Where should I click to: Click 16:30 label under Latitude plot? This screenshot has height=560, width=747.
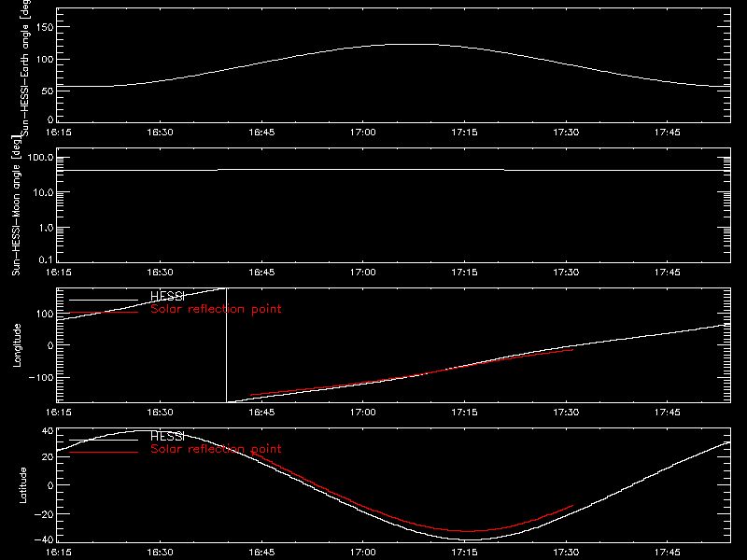pos(160,553)
